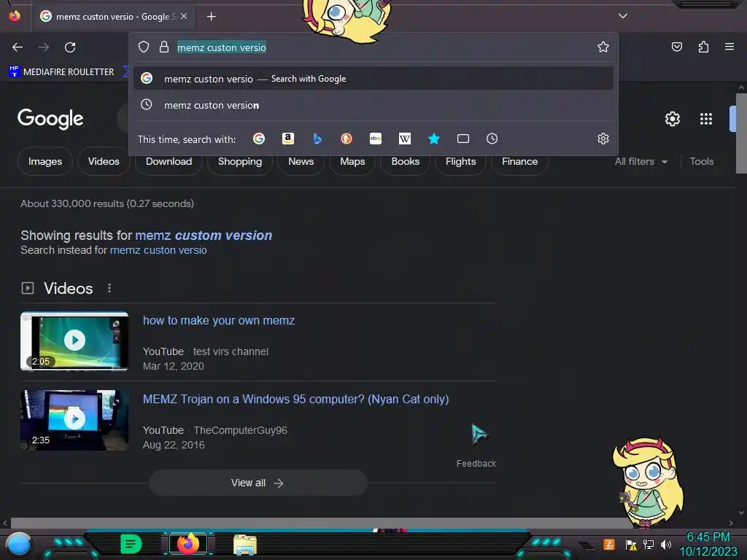Screen dimensions: 747x560
Task: Open 'MEMZ Trojan on a Windows 95 computer?' link
Action: click(296, 399)
